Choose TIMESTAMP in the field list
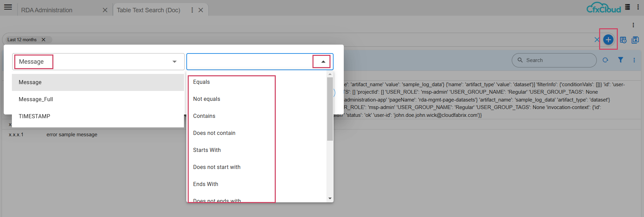 coord(34,116)
